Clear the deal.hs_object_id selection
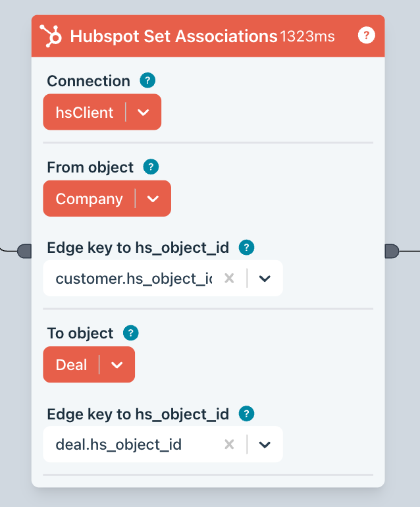 point(229,444)
